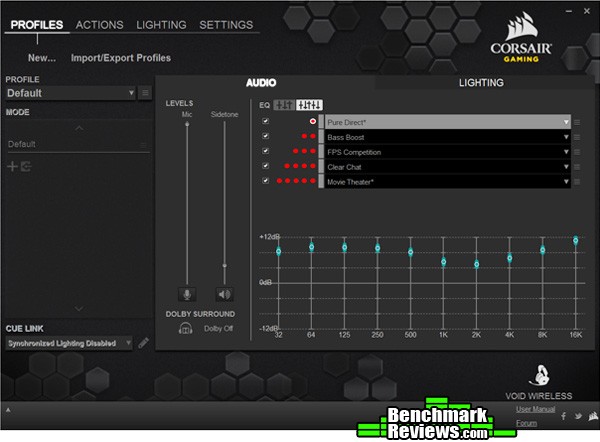Viewport: 600px width, 442px height.
Task: Click the 250 Hz EQ band handle
Action: [x=378, y=248]
